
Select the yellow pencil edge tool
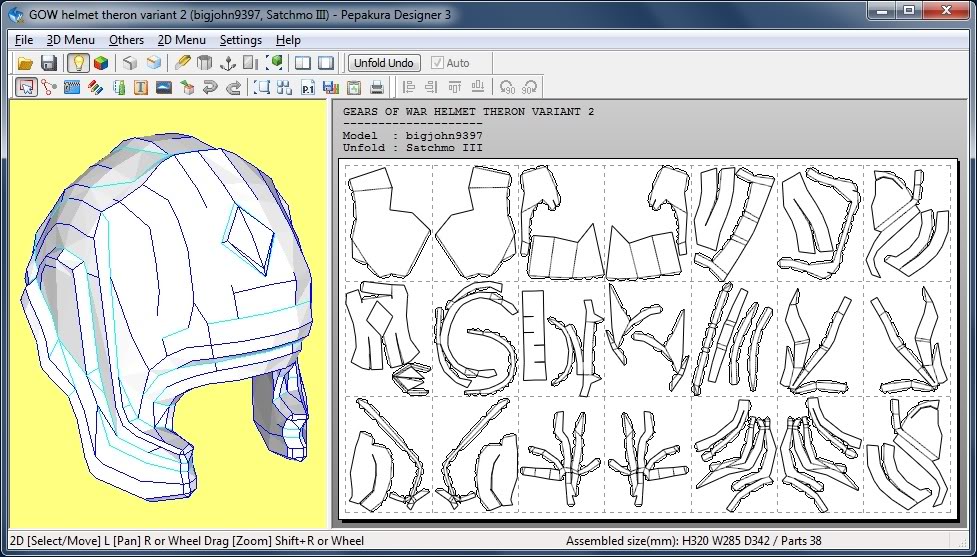(182, 63)
